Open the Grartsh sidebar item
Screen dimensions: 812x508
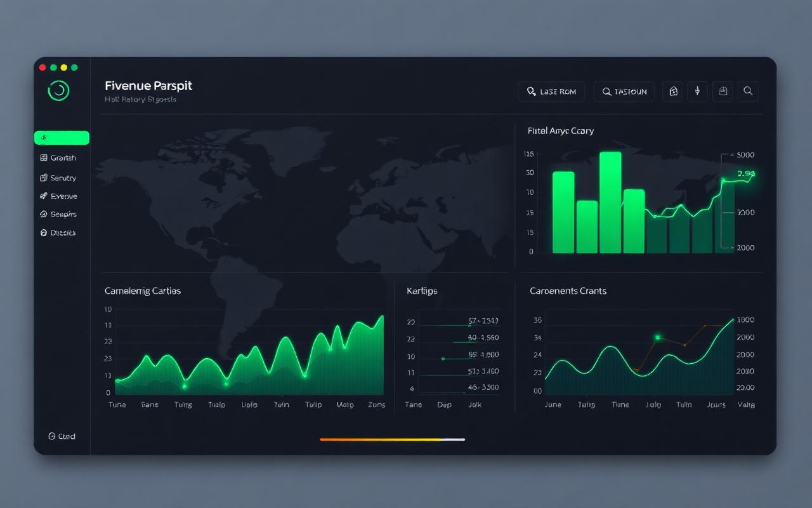[58, 157]
